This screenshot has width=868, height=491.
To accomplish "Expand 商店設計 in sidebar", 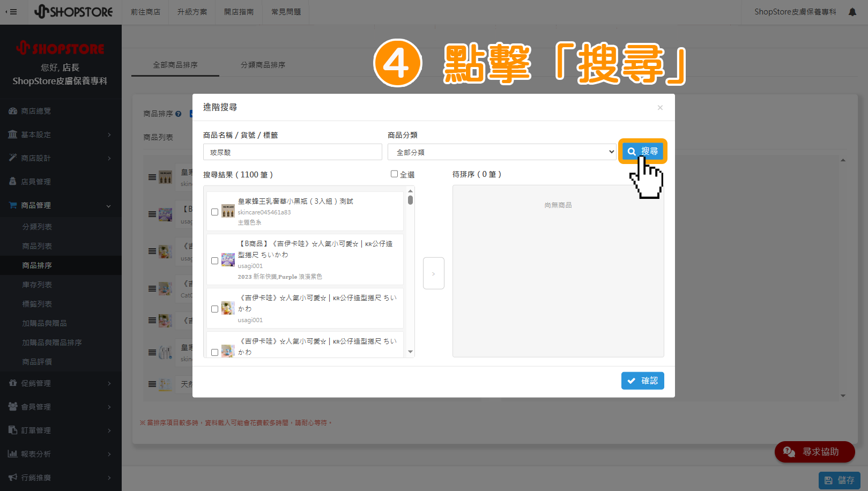I will point(61,158).
